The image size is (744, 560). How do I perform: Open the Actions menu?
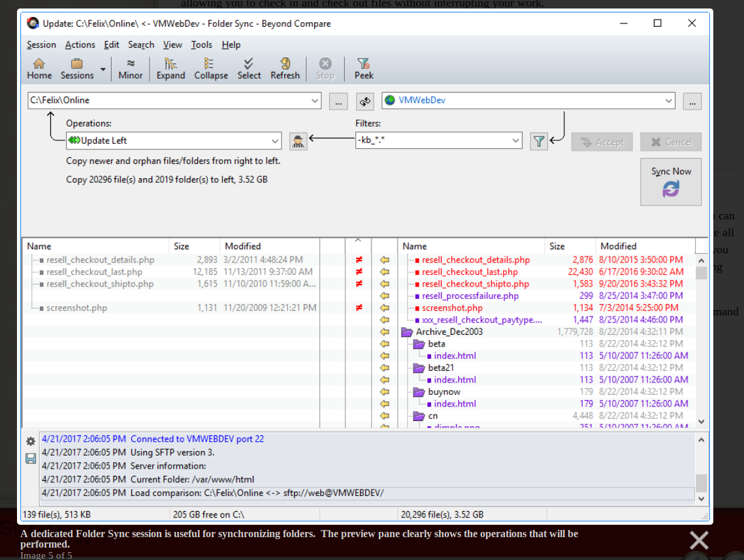click(80, 44)
